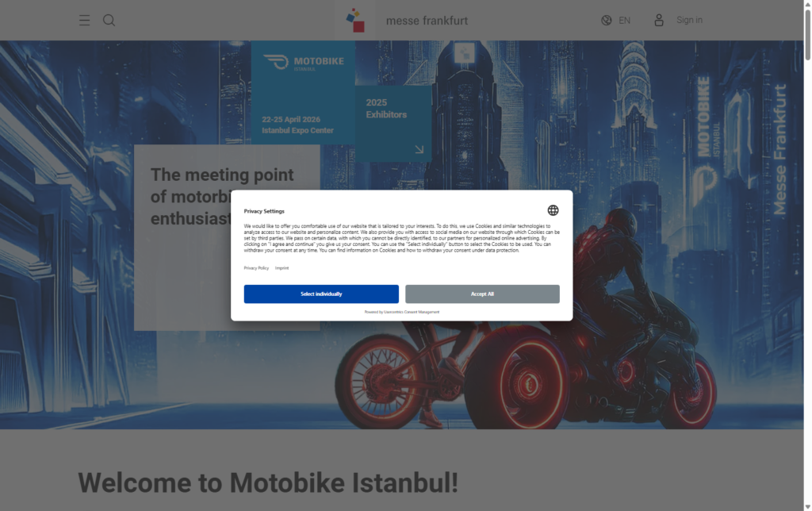Open the 2025 Exhibitors tile
The height and width of the screenshot is (511, 812).
pos(393,123)
